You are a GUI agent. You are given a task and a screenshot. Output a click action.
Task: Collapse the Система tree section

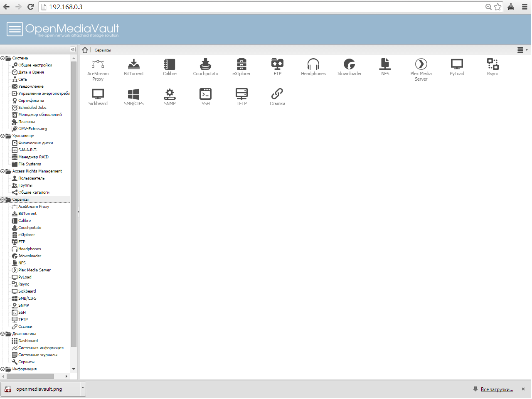click(2, 58)
